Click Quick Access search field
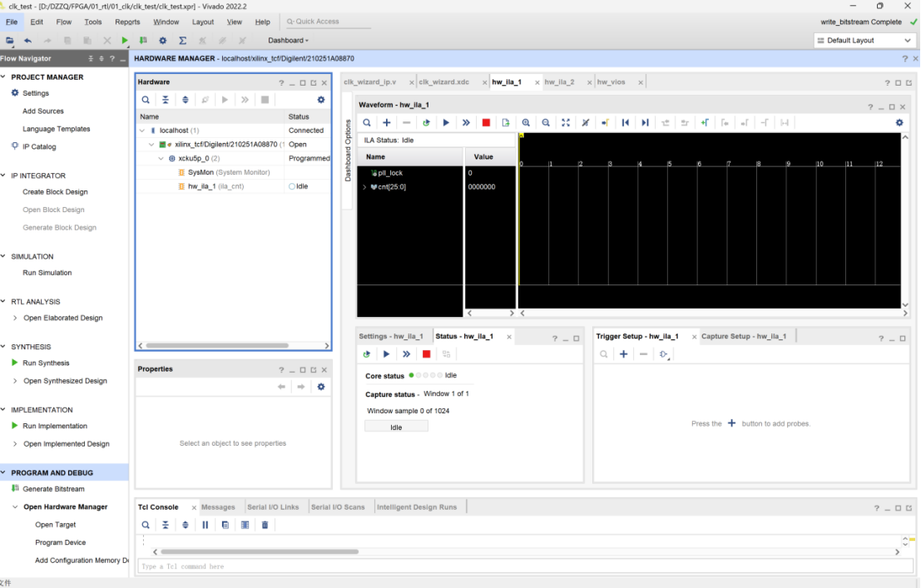Screen dimensions: 921x588 click(327, 22)
